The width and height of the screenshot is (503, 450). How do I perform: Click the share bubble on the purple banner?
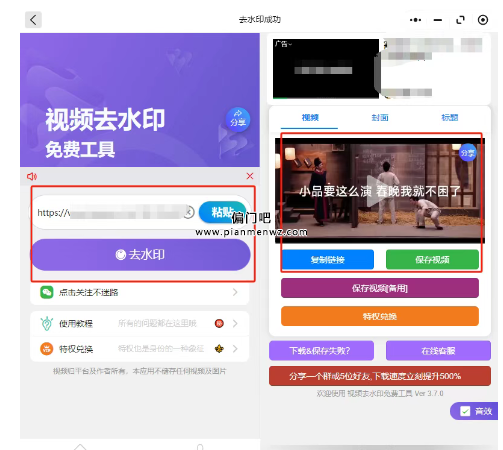(x=238, y=120)
